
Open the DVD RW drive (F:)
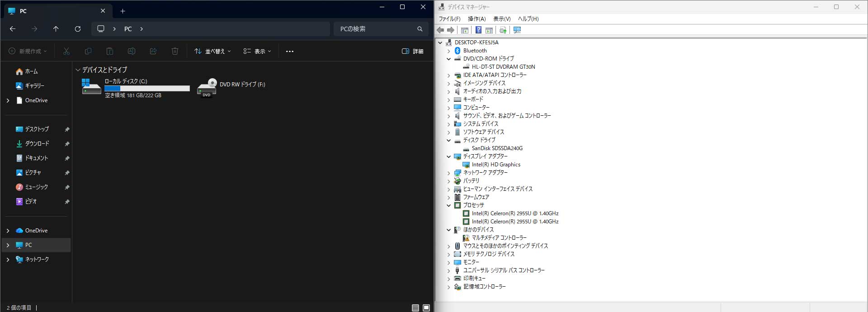pyautogui.click(x=231, y=87)
